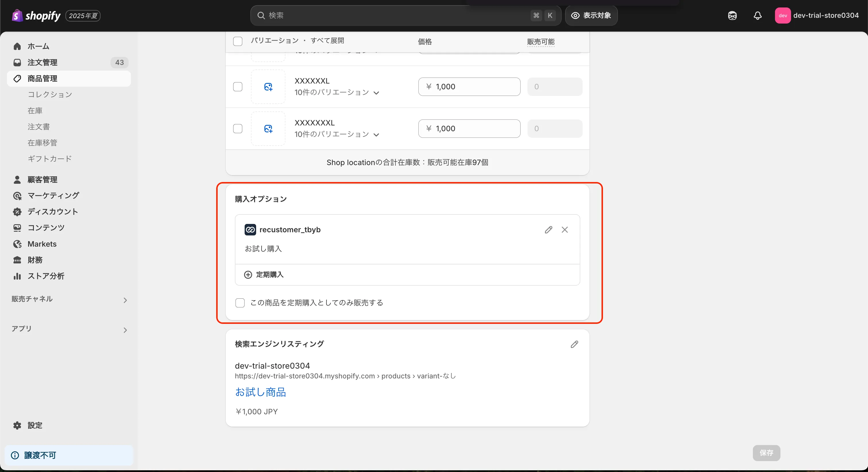Click Shop locationの合計在庫数 summary text
The image size is (868, 472).
pos(407,163)
